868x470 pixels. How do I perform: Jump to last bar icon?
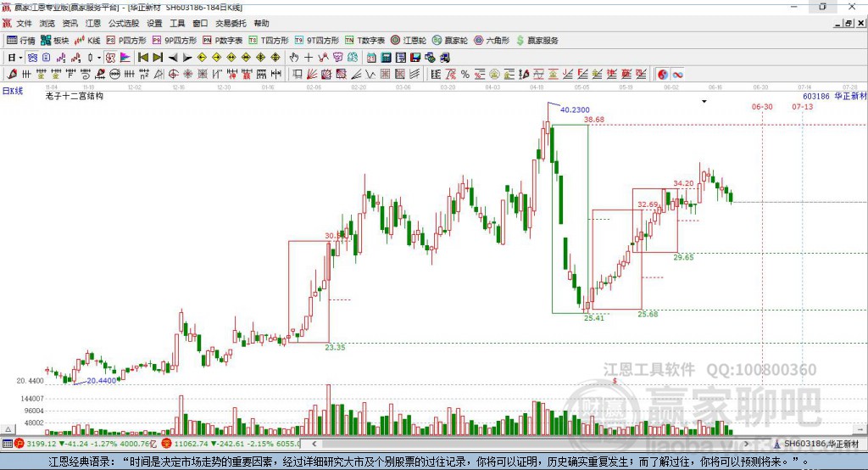tap(158, 57)
